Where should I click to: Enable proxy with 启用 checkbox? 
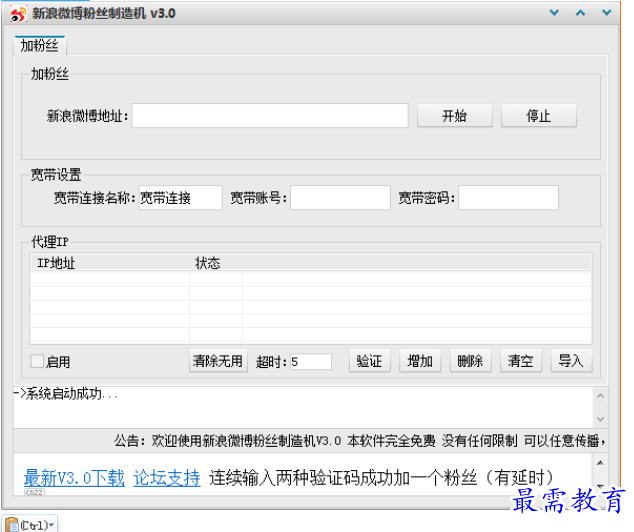tap(37, 361)
